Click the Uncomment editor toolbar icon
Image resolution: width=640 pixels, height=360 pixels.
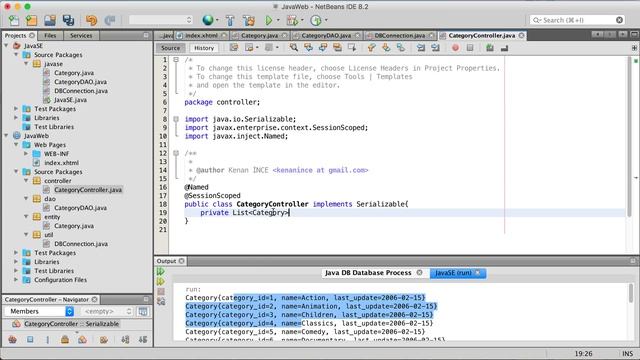coord(504,48)
